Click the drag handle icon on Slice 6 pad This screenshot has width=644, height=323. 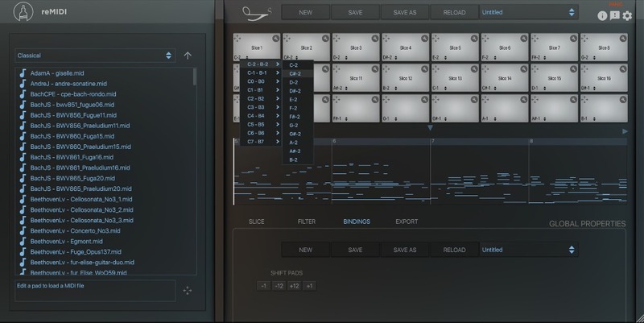pos(486,38)
